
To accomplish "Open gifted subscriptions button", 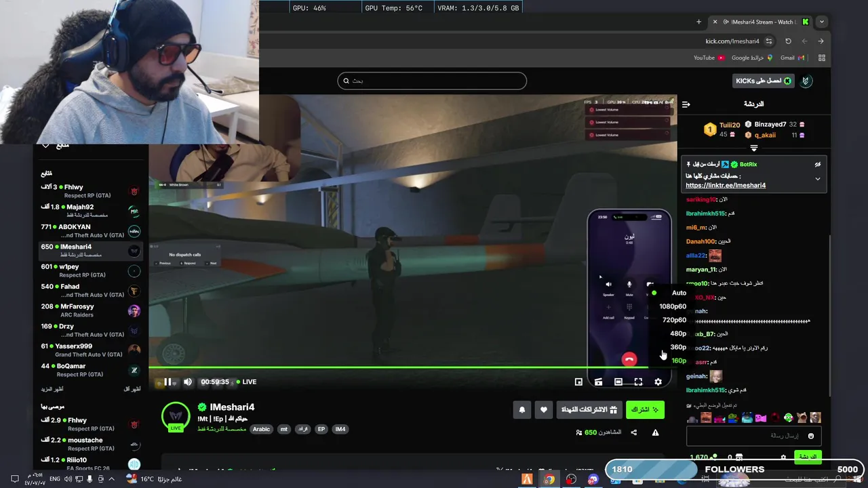I will (x=588, y=409).
